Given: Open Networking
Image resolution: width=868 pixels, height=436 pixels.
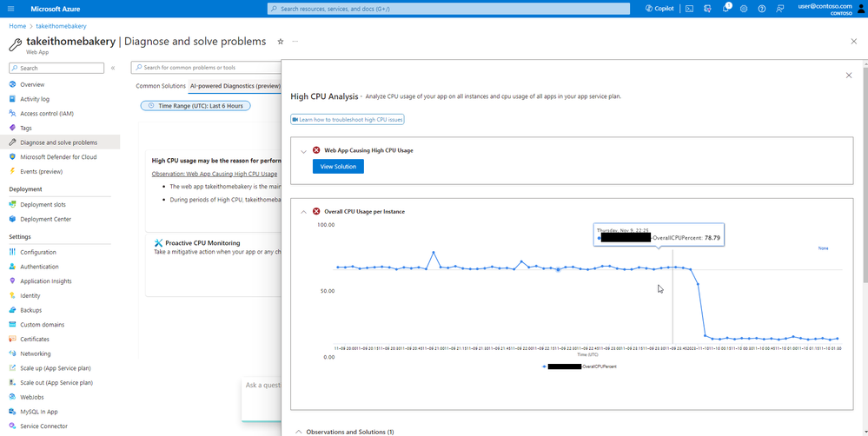Looking at the screenshot, I should (35, 353).
